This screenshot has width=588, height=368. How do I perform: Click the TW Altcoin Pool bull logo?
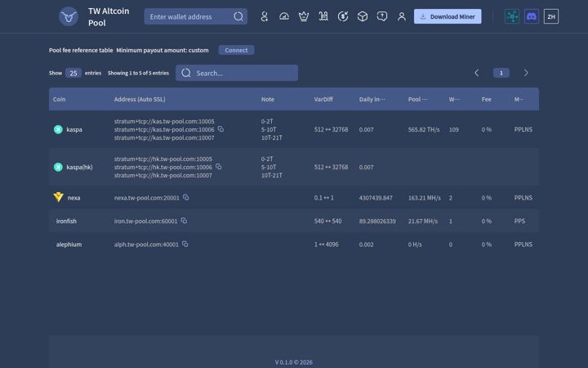coord(69,16)
